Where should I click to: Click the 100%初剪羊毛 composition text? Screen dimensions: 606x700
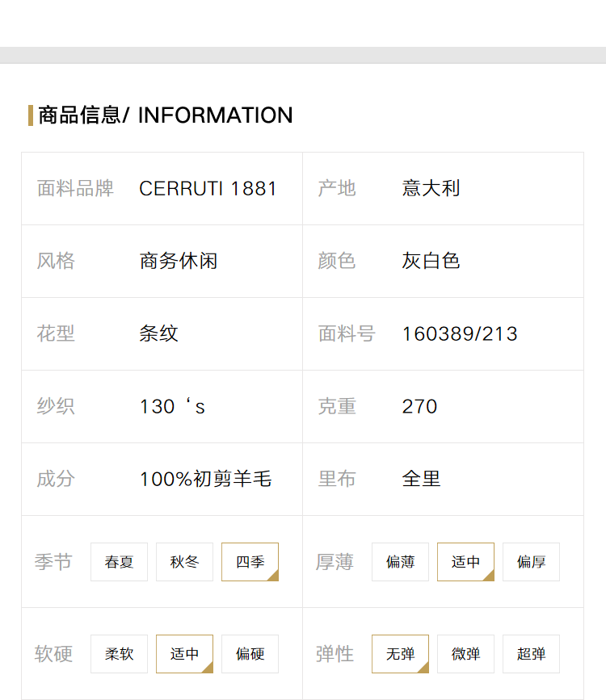tap(205, 479)
